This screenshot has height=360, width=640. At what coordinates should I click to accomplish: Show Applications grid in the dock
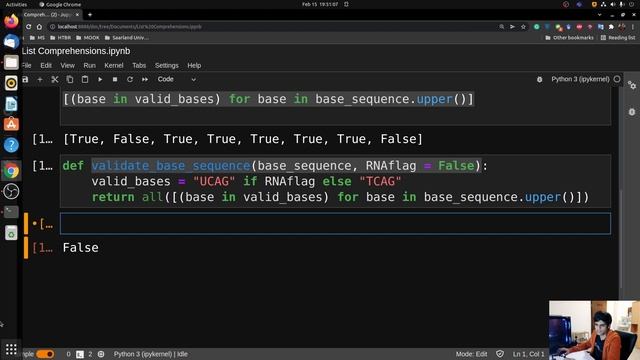pyautogui.click(x=11, y=349)
